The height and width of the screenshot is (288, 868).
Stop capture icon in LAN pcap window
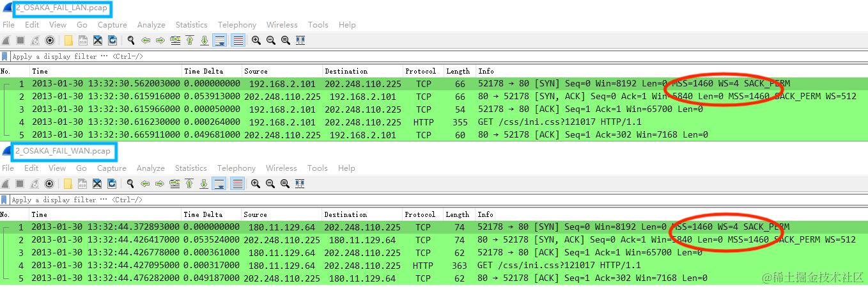click(x=20, y=40)
